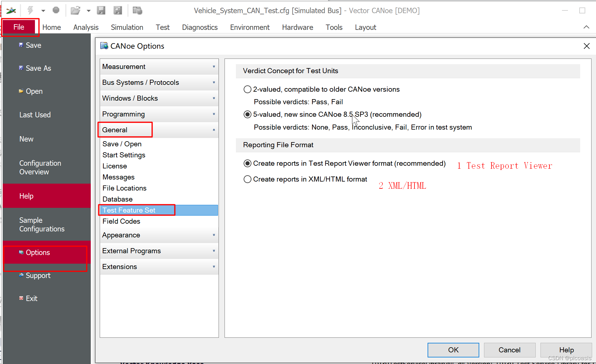
Task: Click the CANoe kayak application icon
Action: click(x=11, y=10)
